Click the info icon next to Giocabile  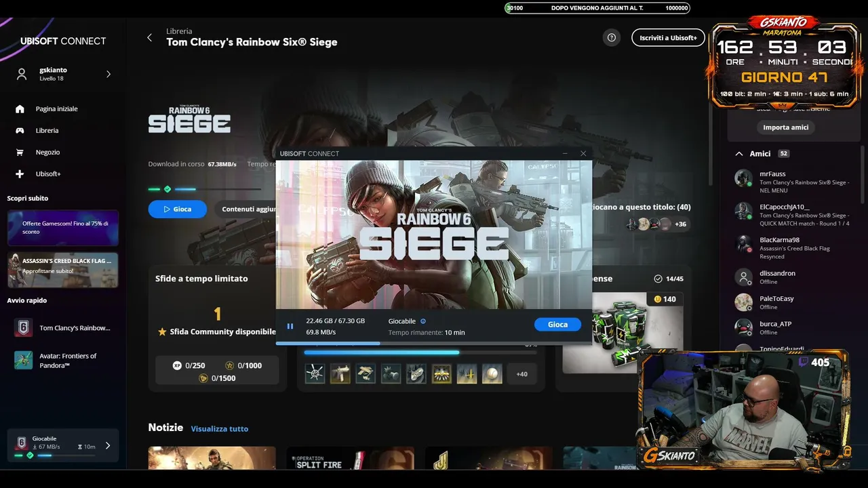coord(423,321)
